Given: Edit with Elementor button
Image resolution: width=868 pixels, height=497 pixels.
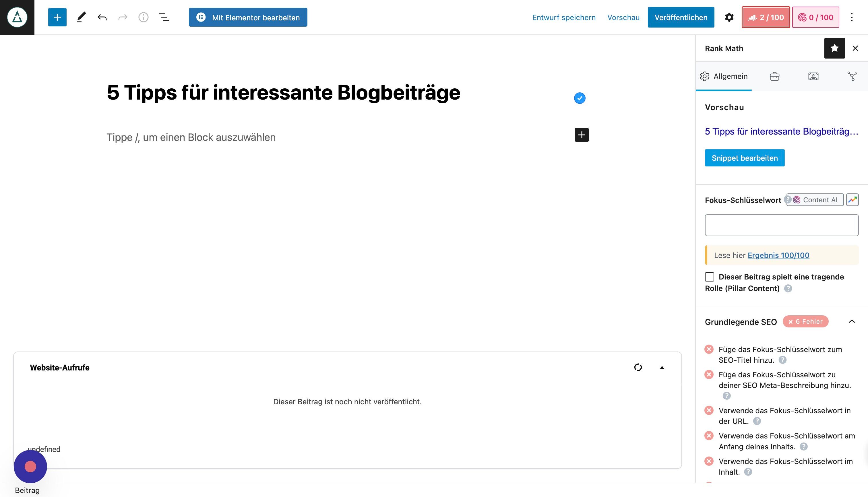Looking at the screenshot, I should click(x=248, y=17).
